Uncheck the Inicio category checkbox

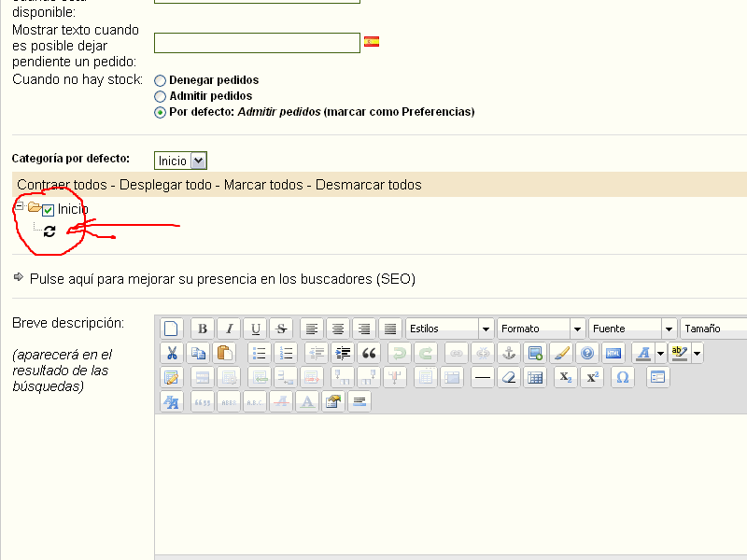(x=49, y=210)
